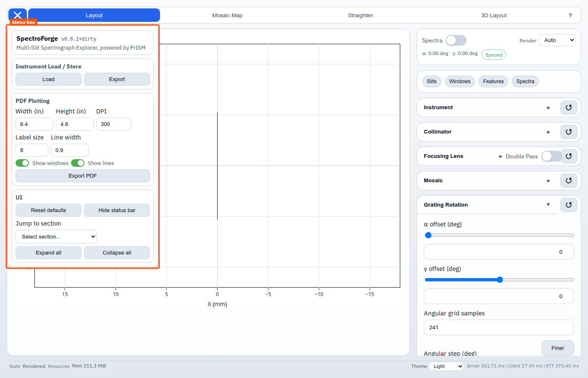The width and height of the screenshot is (588, 378).
Task: Click the Finer button
Action: (x=558, y=348)
